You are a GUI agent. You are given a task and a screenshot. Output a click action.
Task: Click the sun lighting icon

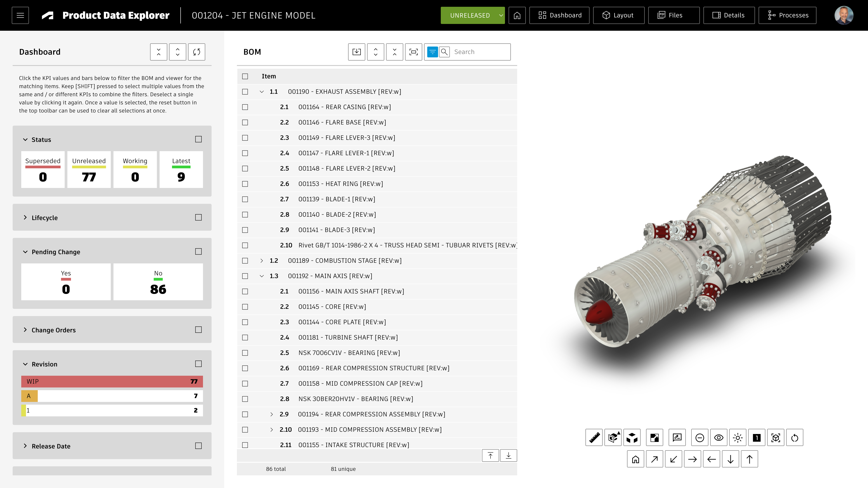[738, 437]
